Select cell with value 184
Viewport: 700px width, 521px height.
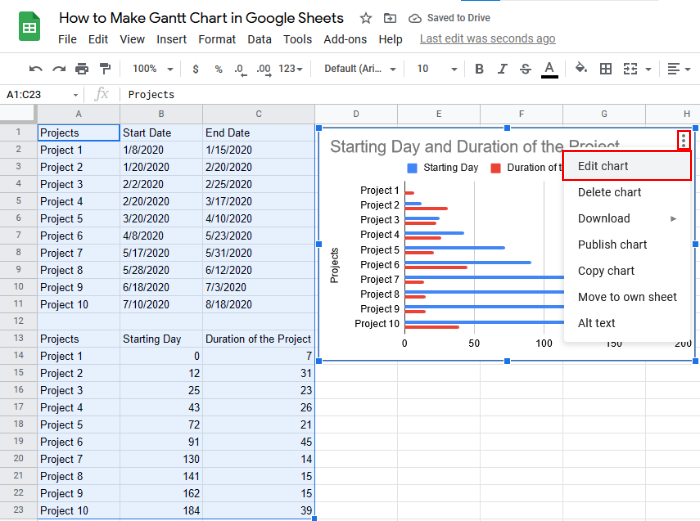161,511
